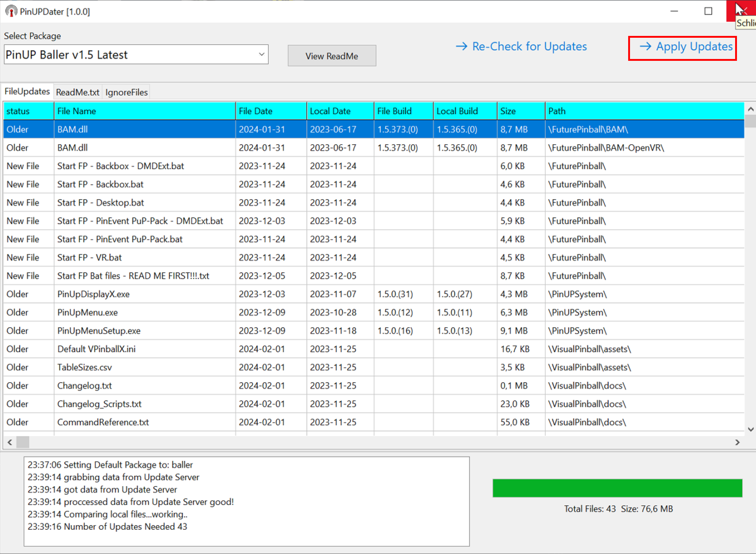Select PinUpMenuSetup.exe row
This screenshot has height=554, width=756.
tap(374, 331)
